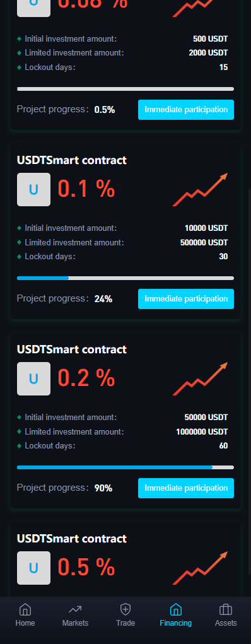The image size is (251, 644).
Task: Open the USDTSmart contract title with 0.1 %
Action: [x=72, y=160]
